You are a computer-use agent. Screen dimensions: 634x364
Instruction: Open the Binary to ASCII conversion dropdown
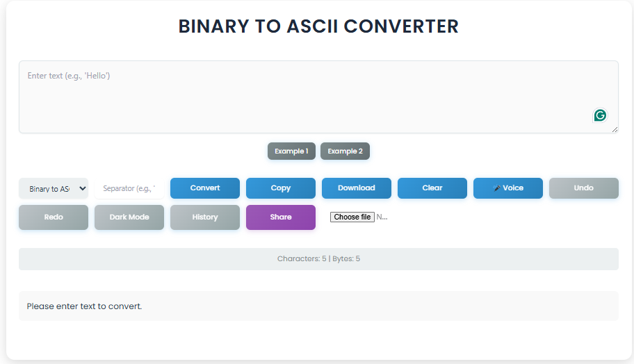click(54, 189)
